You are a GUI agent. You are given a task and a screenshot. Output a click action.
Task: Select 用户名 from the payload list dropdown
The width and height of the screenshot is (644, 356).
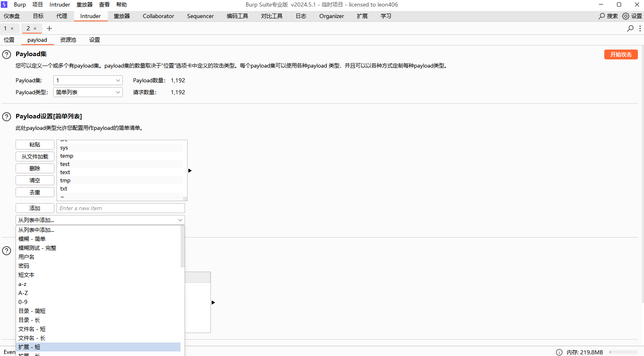27,257
